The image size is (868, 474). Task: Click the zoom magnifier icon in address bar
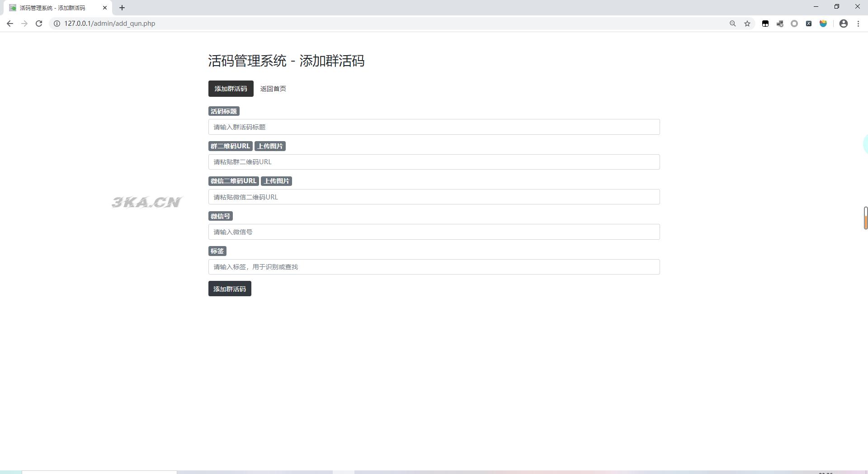[x=733, y=24]
